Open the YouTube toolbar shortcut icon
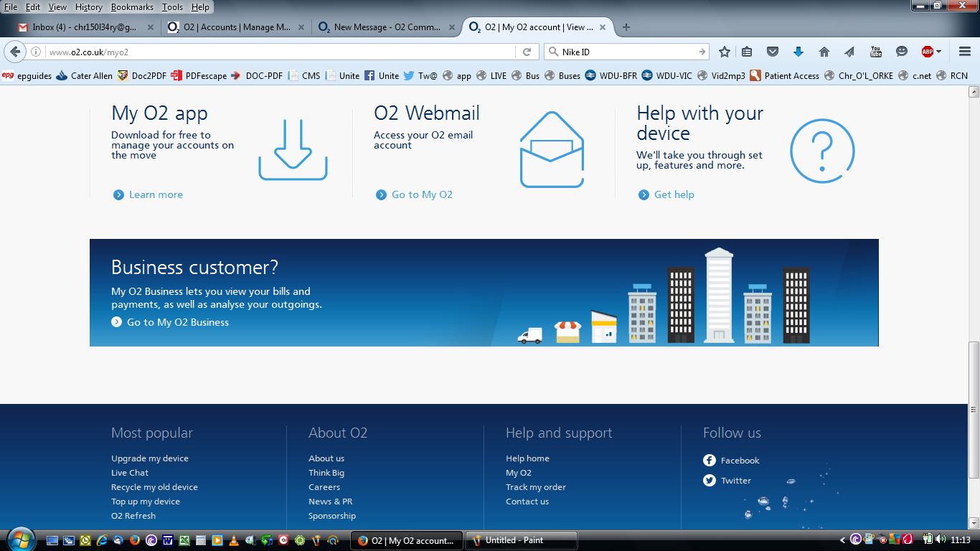This screenshot has height=551, width=980. (x=875, y=52)
